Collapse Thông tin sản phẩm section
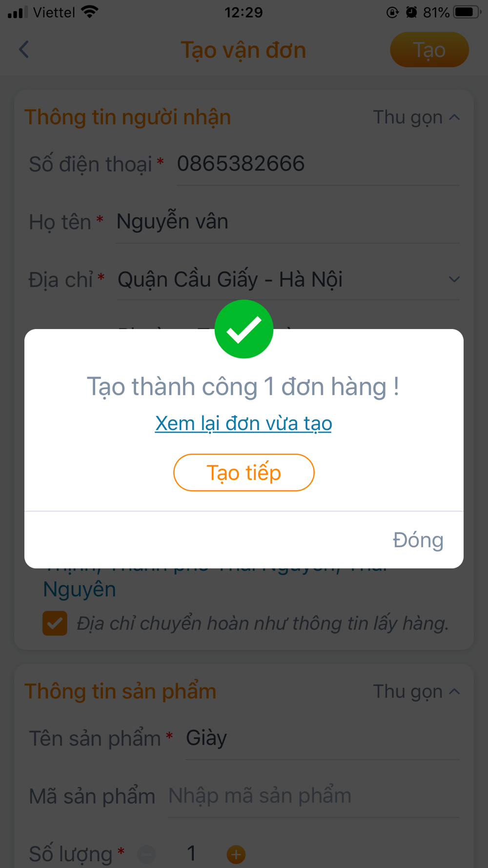The height and width of the screenshot is (868, 488). click(416, 691)
